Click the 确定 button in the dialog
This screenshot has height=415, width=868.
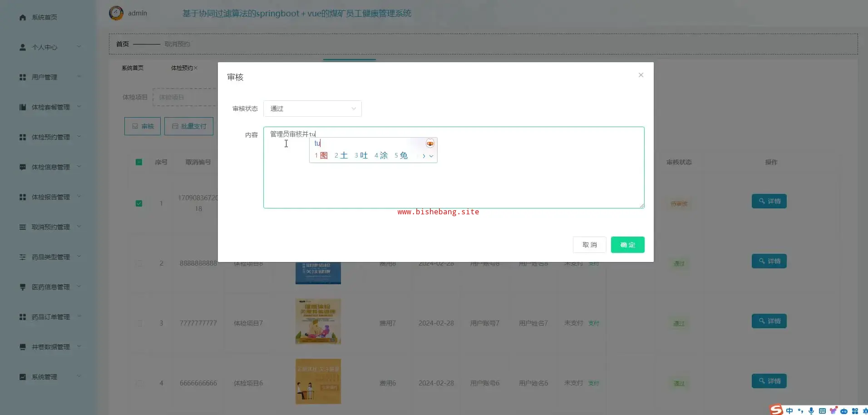pyautogui.click(x=627, y=245)
